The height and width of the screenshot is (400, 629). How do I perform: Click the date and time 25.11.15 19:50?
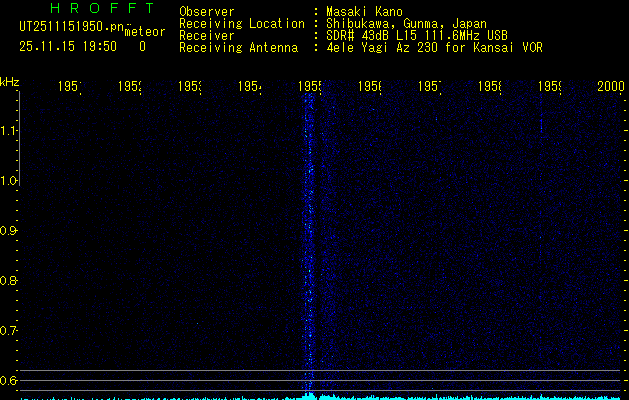(x=68, y=47)
